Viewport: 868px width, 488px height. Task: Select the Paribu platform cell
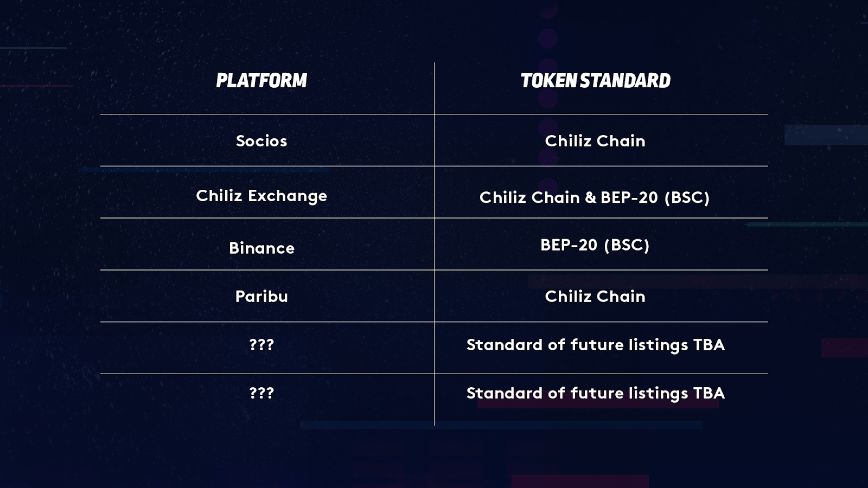click(x=261, y=296)
